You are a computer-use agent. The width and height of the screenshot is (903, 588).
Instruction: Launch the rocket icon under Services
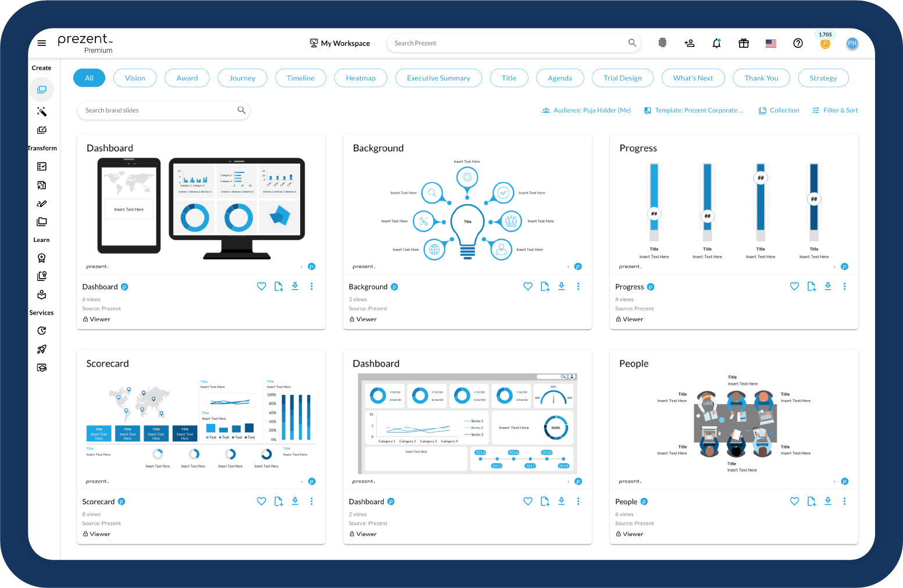pyautogui.click(x=41, y=349)
